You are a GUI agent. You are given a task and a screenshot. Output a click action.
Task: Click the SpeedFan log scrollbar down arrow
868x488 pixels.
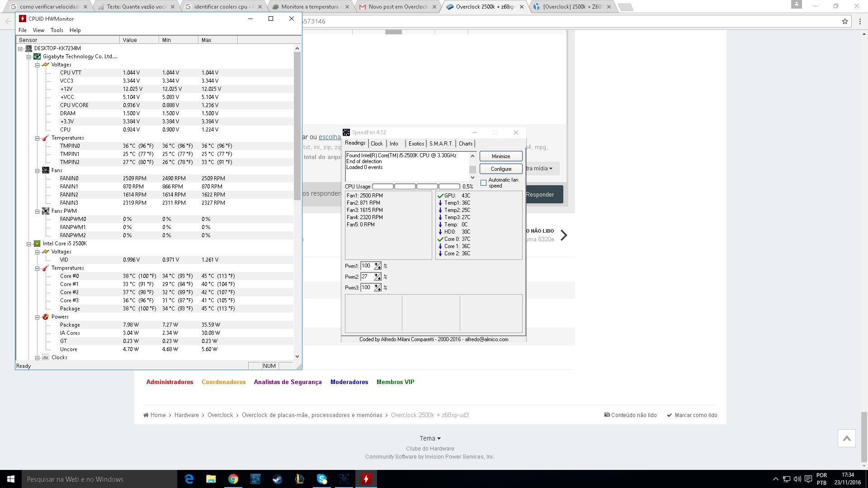tap(472, 178)
